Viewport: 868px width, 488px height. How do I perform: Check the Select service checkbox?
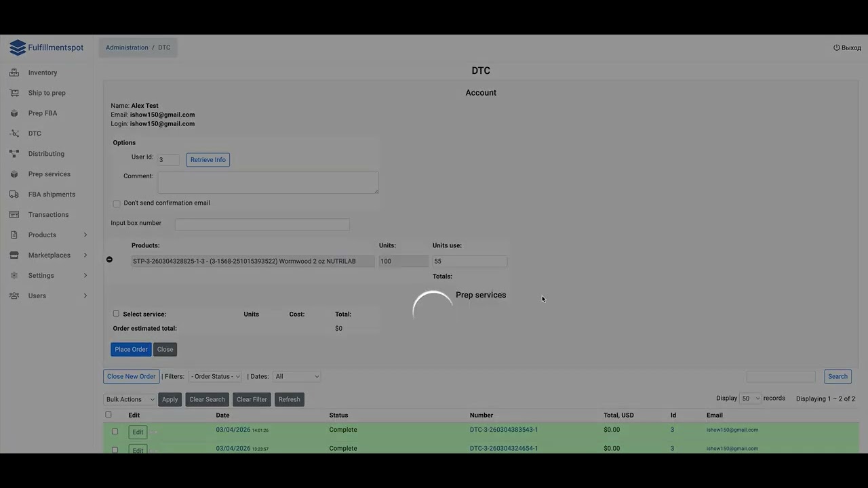tap(116, 314)
